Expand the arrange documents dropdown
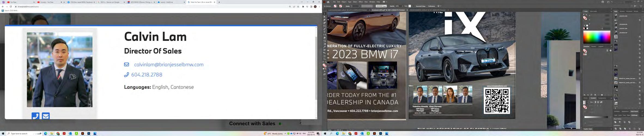Screen dimensions: 644x136 [387, 2]
